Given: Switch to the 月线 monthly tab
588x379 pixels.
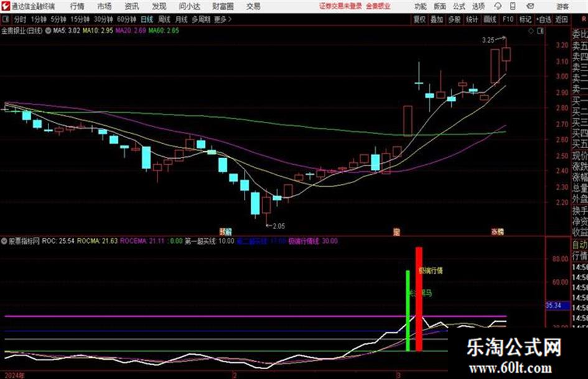Looking at the screenshot, I should (x=181, y=19).
